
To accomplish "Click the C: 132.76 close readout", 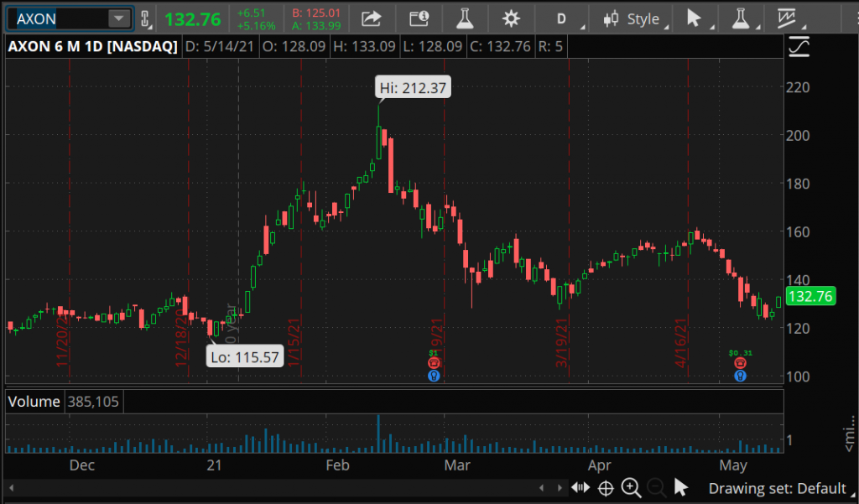I will point(501,47).
